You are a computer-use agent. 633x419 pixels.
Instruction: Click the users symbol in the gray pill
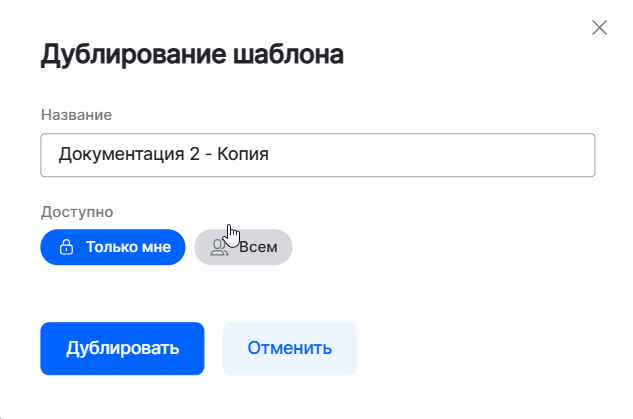[219, 247]
